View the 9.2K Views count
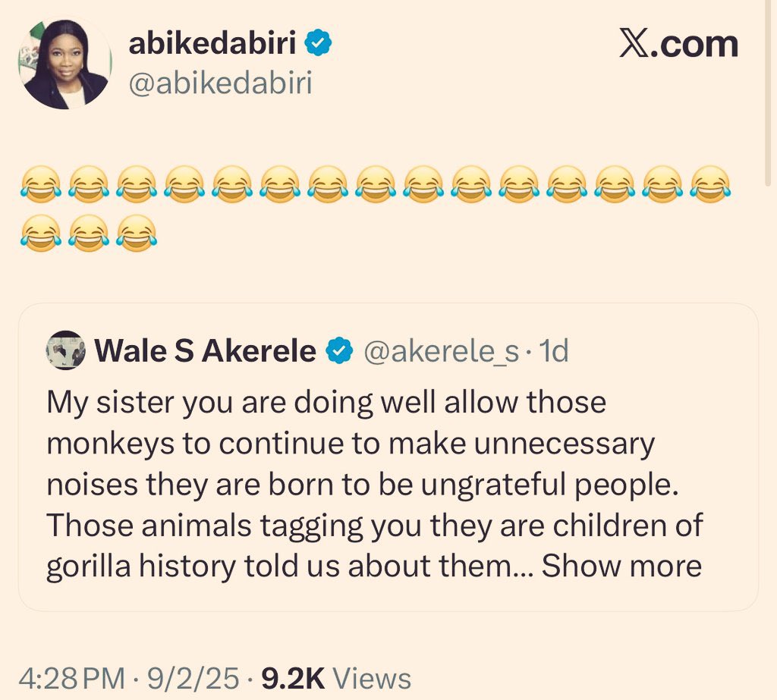Image resolution: width=777 pixels, height=700 pixels. [336, 678]
